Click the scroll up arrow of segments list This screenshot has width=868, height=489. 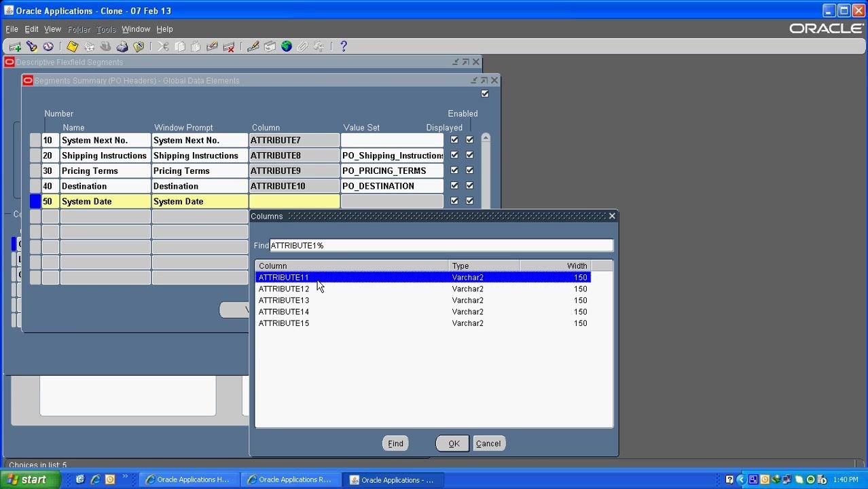click(x=486, y=138)
